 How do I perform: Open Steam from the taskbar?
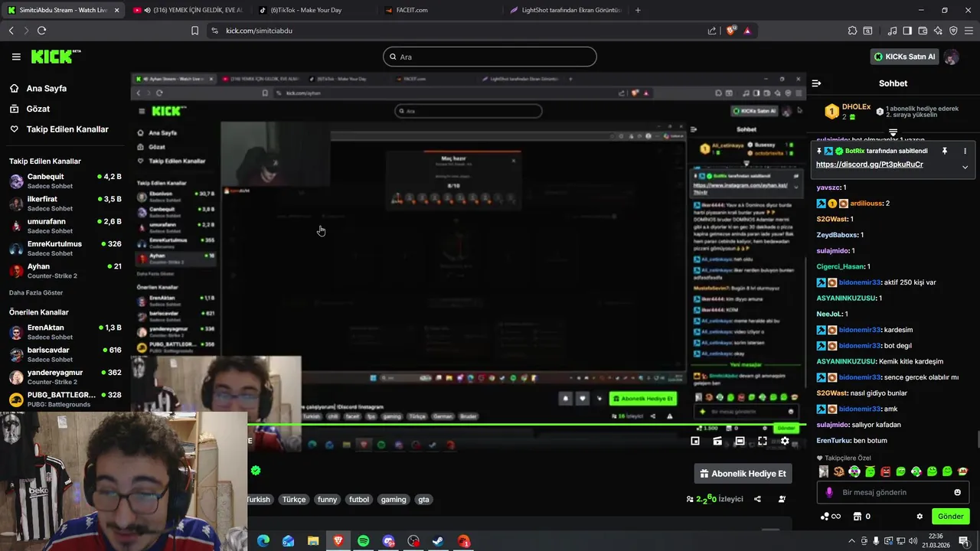coord(439,541)
